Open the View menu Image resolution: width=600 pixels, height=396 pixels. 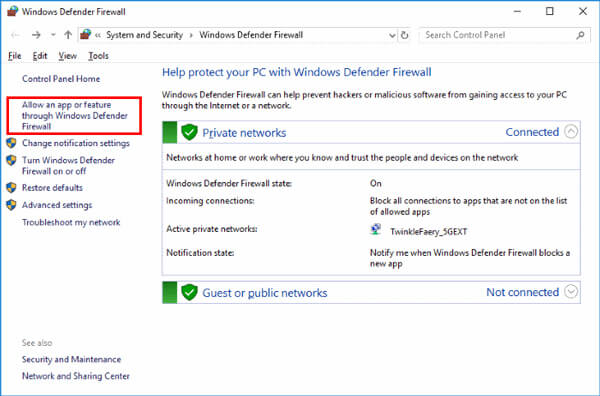pos(67,56)
